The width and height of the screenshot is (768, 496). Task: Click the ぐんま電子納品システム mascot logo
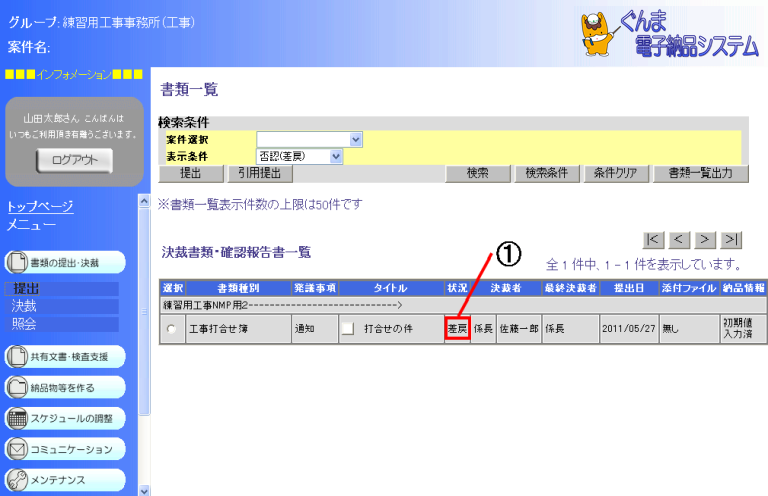(x=607, y=28)
